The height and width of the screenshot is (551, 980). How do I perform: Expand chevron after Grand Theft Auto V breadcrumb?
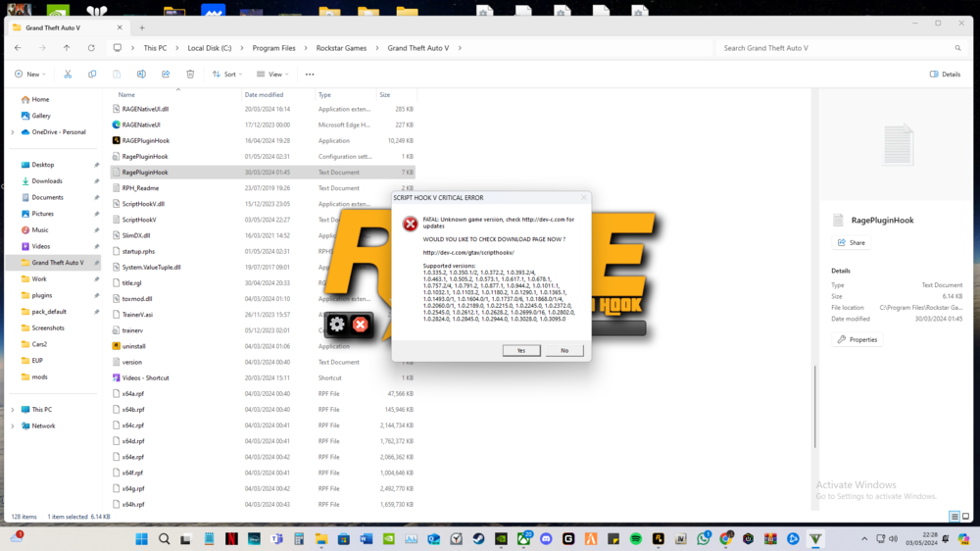tap(460, 47)
